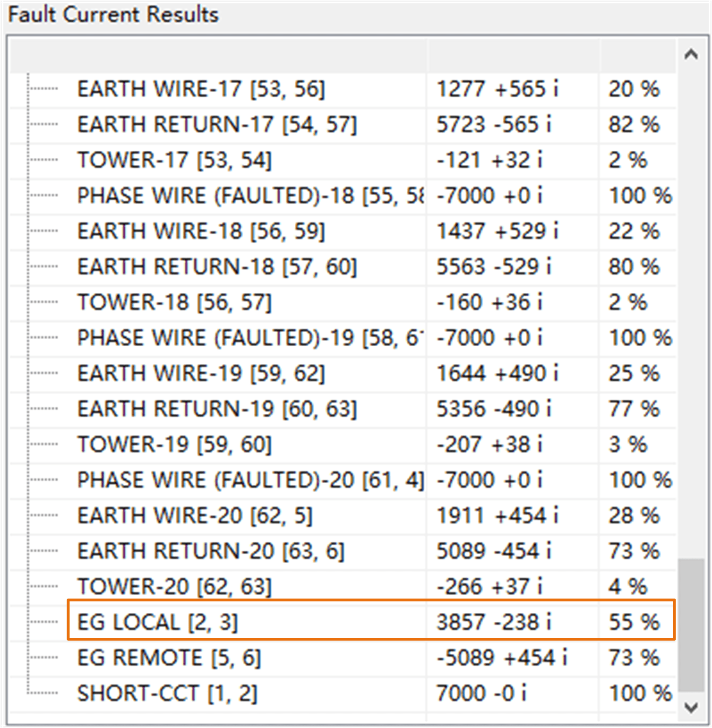The height and width of the screenshot is (728, 712).
Task: Select the SHORT-CCT result row
Action: pyautogui.click(x=168, y=693)
